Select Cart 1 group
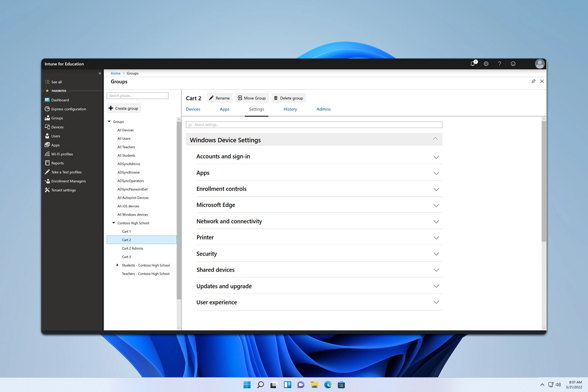Screen dimensions: 588x392 126,232
